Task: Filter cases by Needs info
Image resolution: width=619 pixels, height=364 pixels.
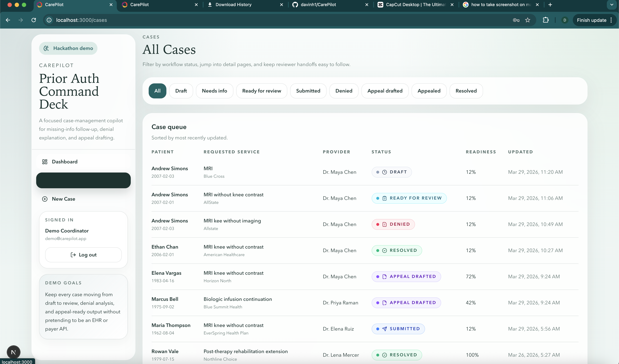Action: 214,91
